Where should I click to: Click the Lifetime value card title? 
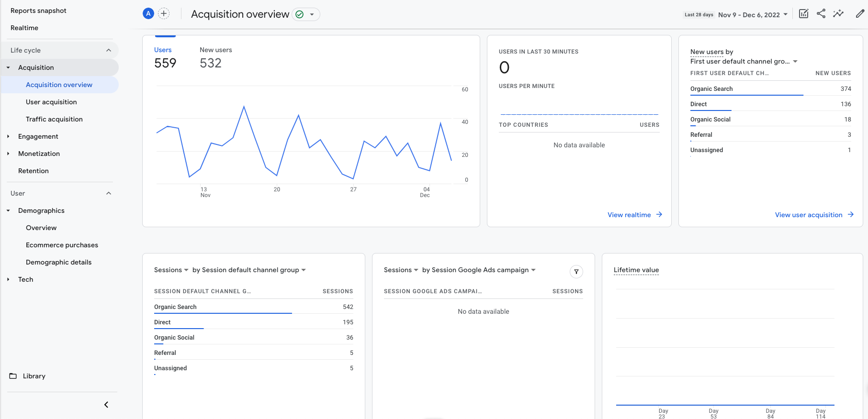(636, 270)
